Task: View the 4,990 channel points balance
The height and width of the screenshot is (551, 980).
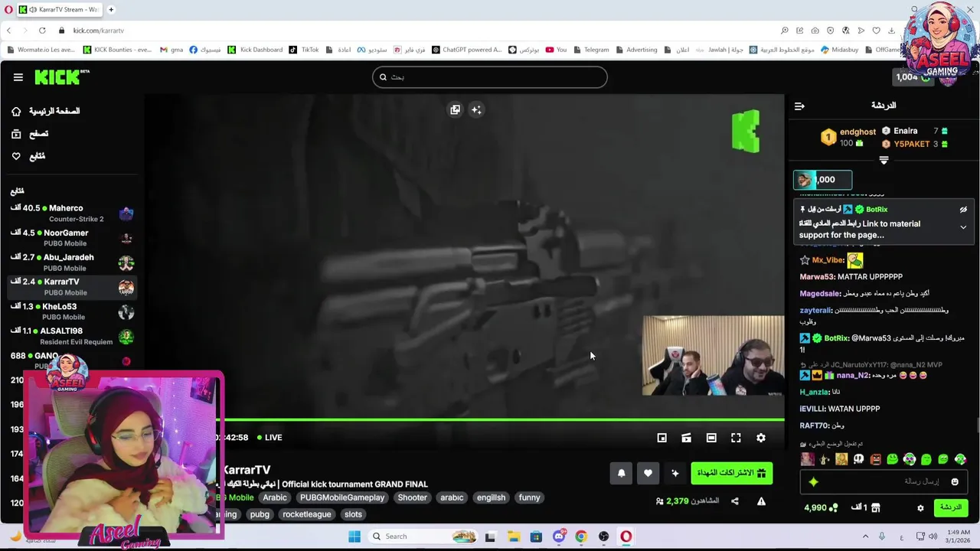Action: pos(821,507)
